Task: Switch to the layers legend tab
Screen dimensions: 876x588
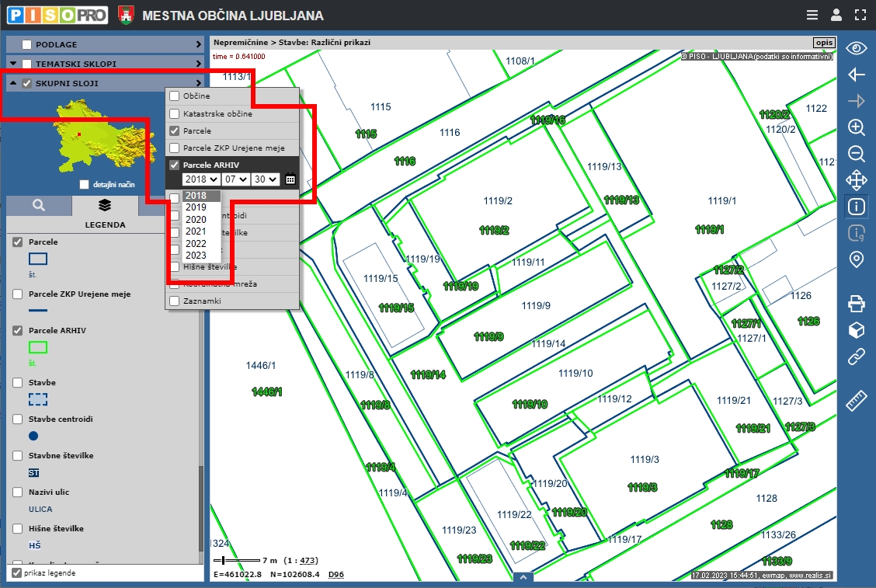Action: [x=105, y=205]
